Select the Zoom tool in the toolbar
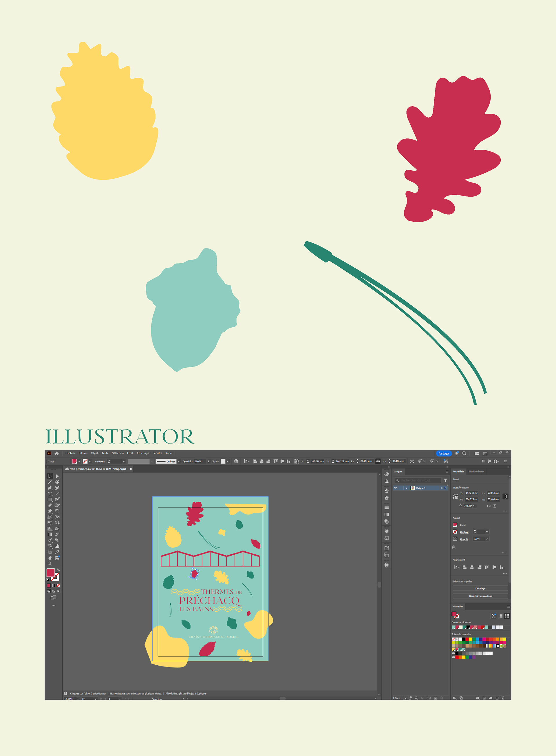 click(50, 563)
